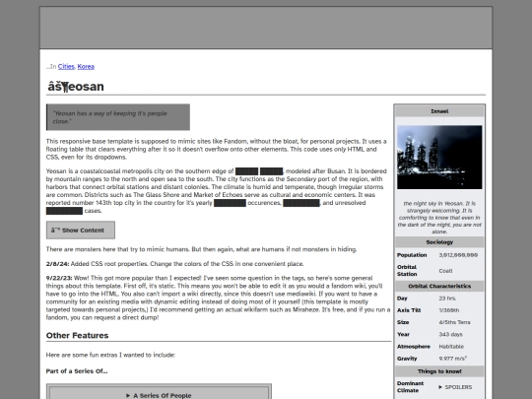Click the Sociology section header in infobox
The width and height of the screenshot is (532, 399).
[439, 242]
